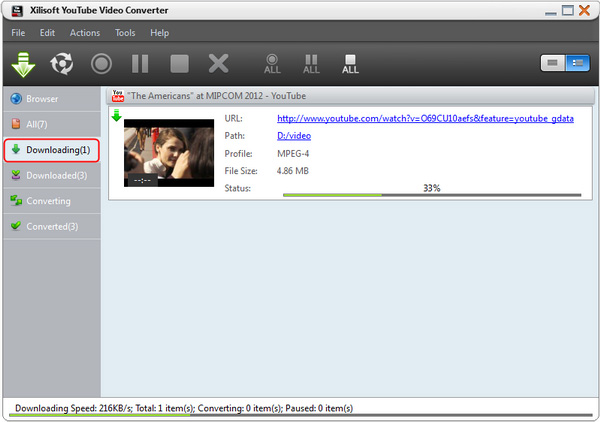Open the Tools menu
Screen dimensions: 600x422
tap(125, 33)
